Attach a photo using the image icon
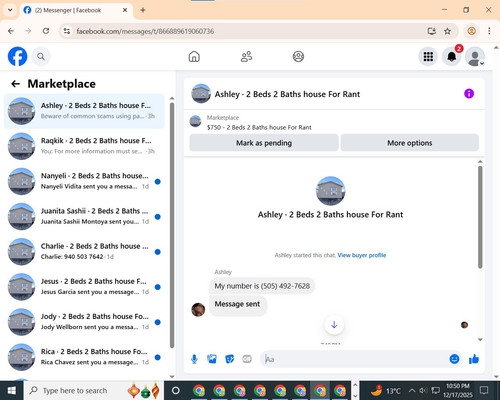This screenshot has width=500, height=400. 212,359
